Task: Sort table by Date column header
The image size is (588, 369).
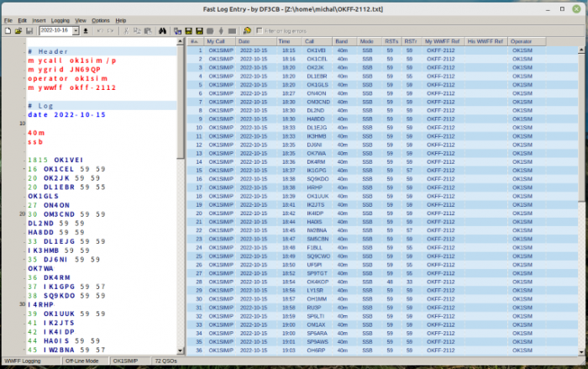Action: pyautogui.click(x=256, y=41)
